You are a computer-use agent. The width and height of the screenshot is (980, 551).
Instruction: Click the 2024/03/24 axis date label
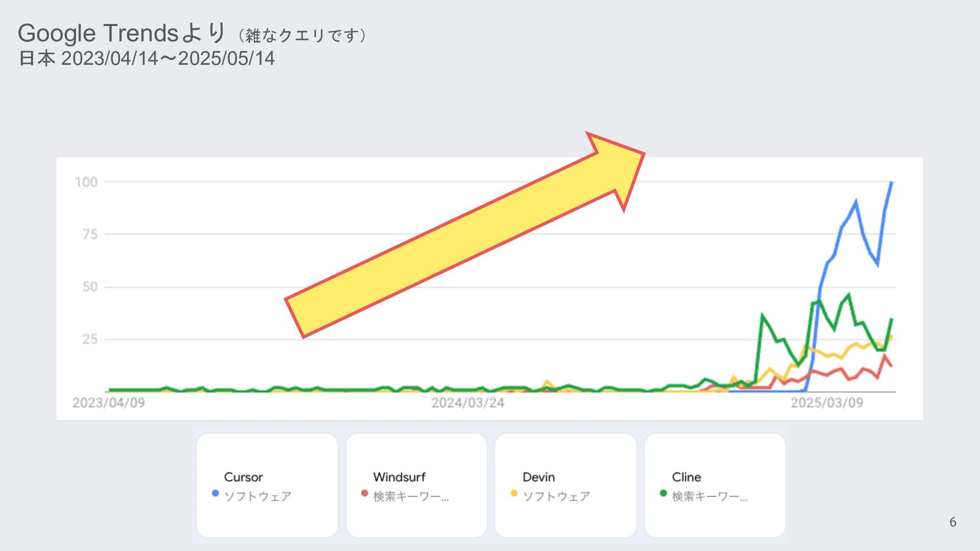(x=468, y=403)
